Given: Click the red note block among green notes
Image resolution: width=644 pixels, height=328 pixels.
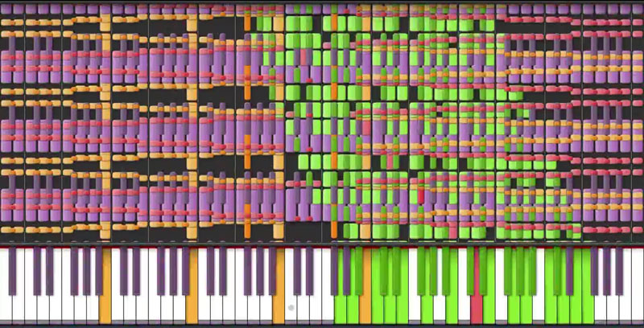Looking at the screenshot, I should point(419,195).
